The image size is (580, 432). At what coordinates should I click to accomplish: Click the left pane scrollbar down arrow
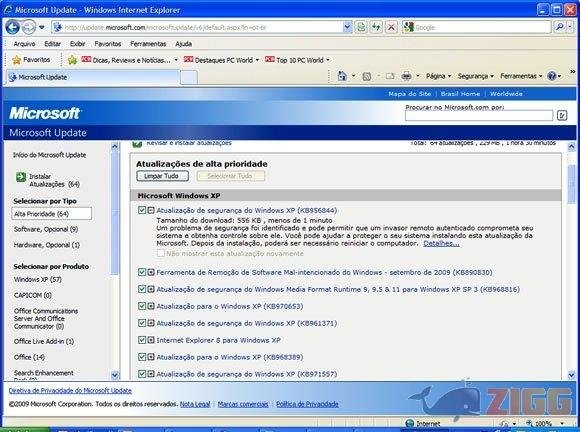pyautogui.click(x=115, y=375)
